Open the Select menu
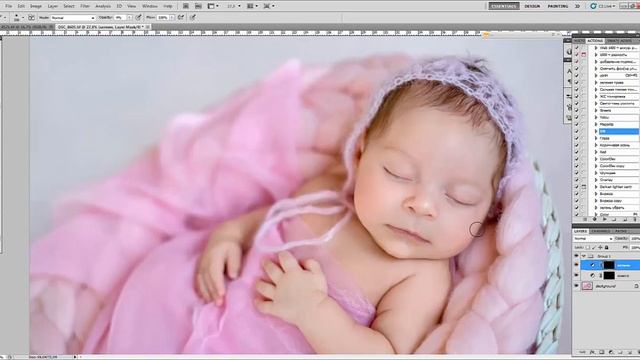 click(x=69, y=6)
